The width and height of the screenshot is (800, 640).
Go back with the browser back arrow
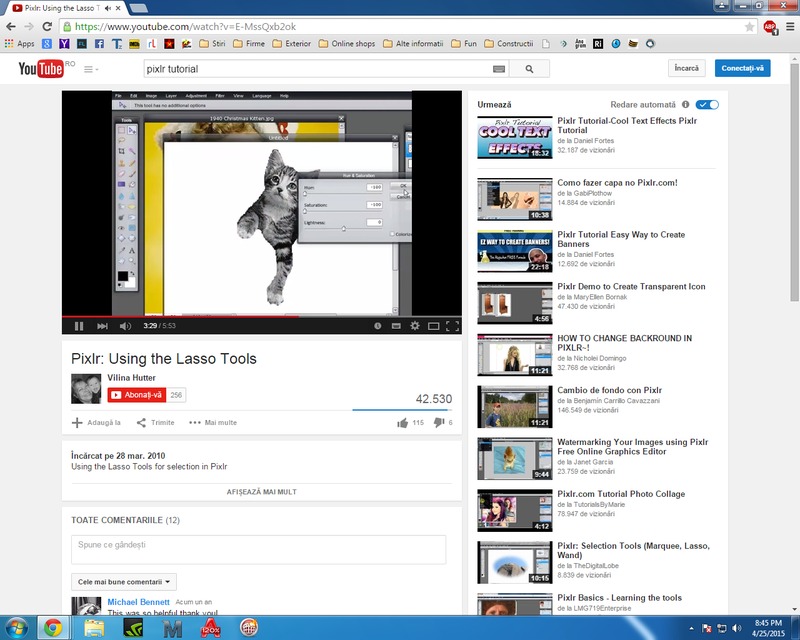(11, 27)
